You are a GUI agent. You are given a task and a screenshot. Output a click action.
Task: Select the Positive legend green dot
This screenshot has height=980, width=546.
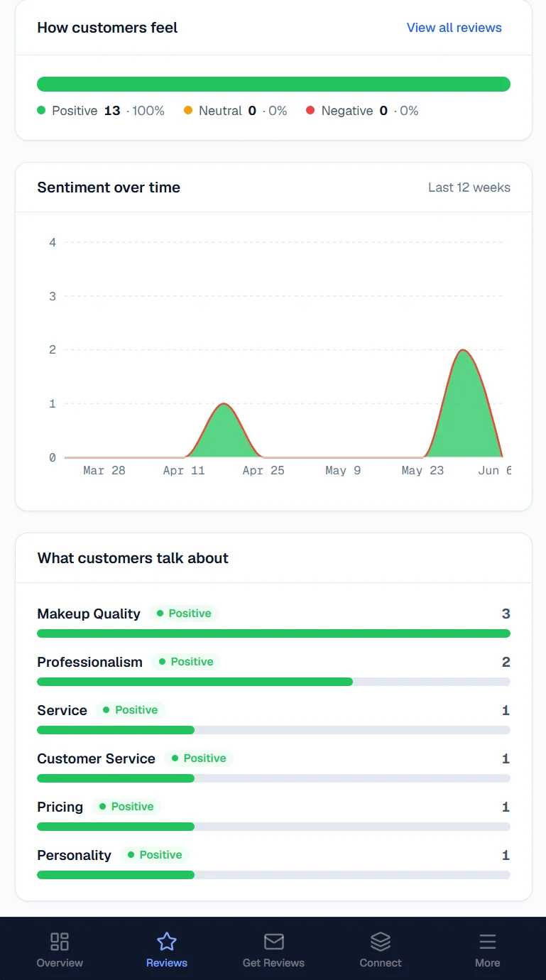click(x=41, y=111)
